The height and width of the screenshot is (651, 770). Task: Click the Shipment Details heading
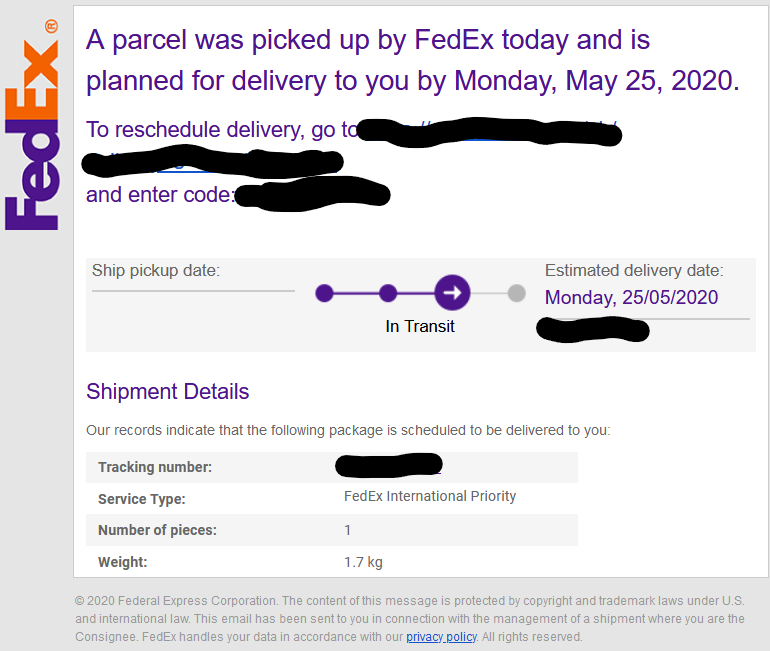pyautogui.click(x=167, y=391)
